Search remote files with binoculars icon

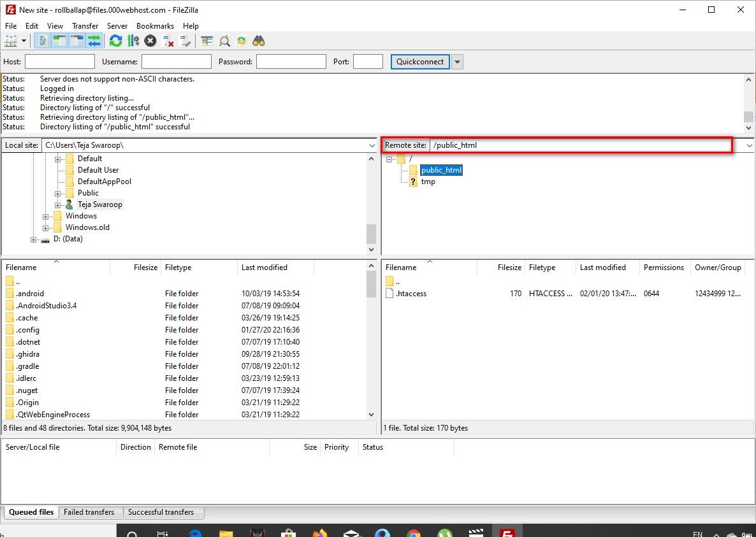tap(259, 41)
